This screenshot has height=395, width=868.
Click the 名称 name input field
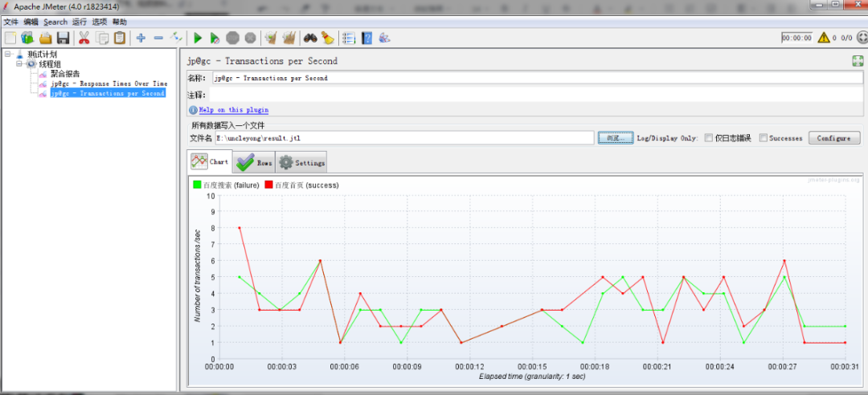click(538, 78)
